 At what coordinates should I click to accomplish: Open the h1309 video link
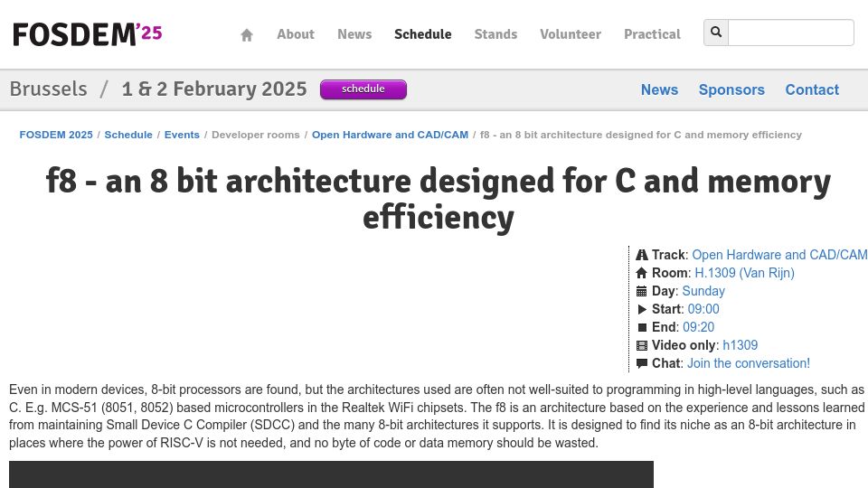click(x=741, y=345)
